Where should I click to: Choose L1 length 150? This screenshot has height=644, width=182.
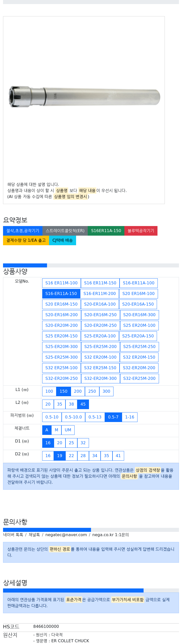(x=63, y=391)
